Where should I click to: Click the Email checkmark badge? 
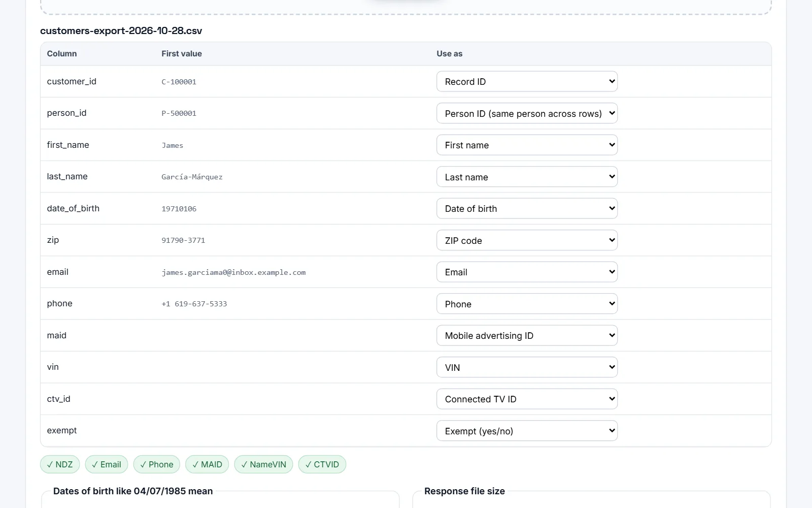coord(107,464)
